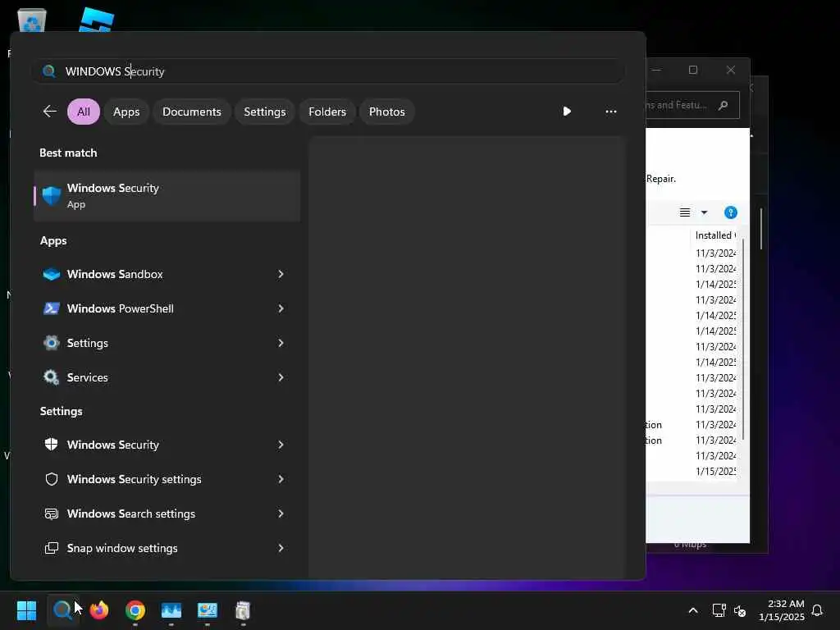Launch Firefox from the taskbar
Viewport: 840px width, 630px height.
coord(99,610)
